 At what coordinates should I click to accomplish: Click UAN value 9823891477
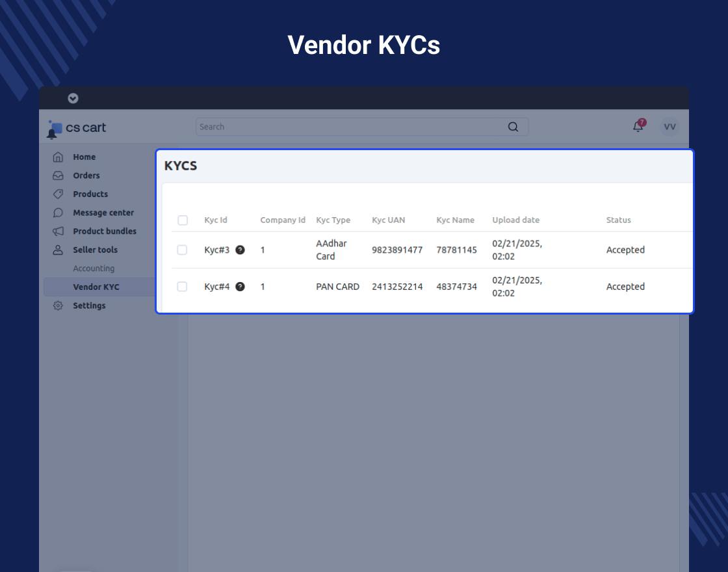point(397,250)
